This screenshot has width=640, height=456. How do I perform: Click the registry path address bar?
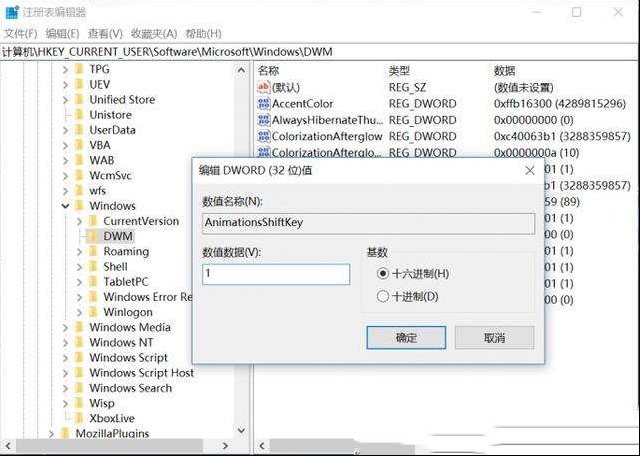point(320,52)
